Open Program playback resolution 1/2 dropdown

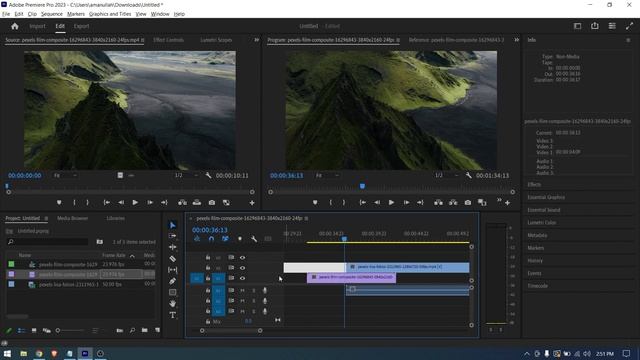coord(446,176)
